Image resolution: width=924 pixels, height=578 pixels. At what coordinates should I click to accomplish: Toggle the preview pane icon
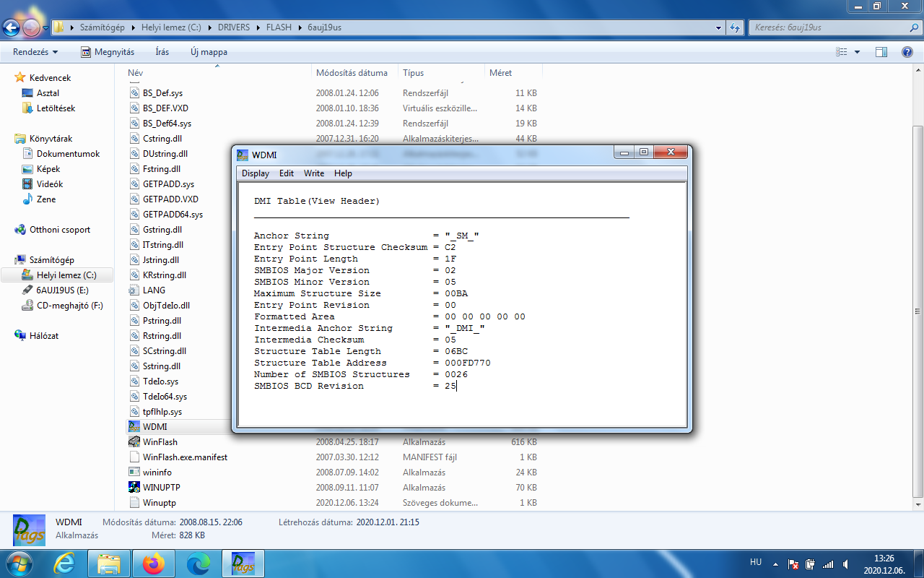881,52
